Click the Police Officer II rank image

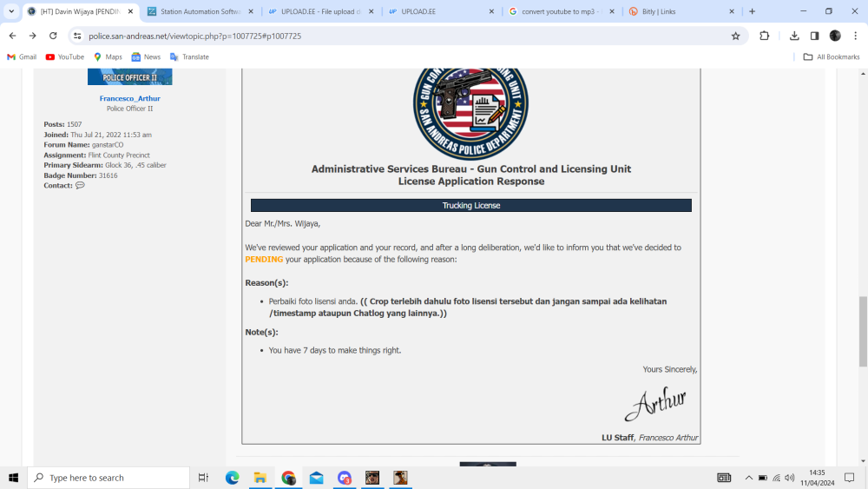tap(129, 77)
